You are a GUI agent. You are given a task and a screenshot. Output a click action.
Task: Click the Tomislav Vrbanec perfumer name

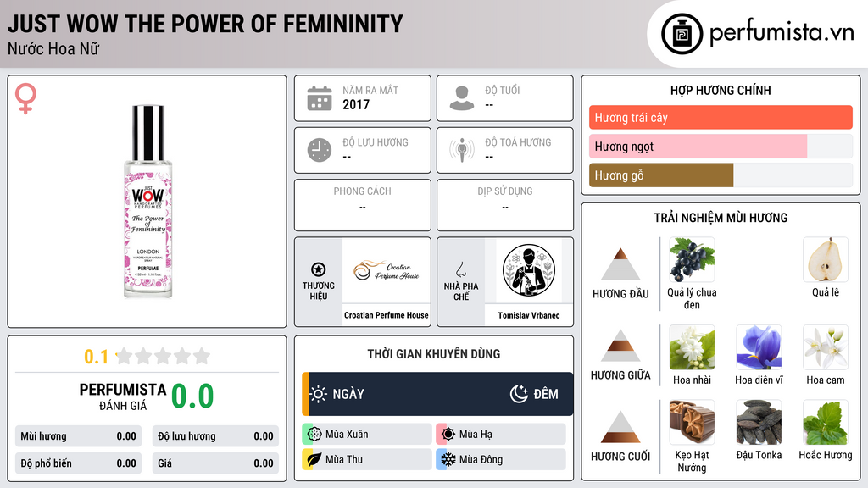[x=529, y=315]
